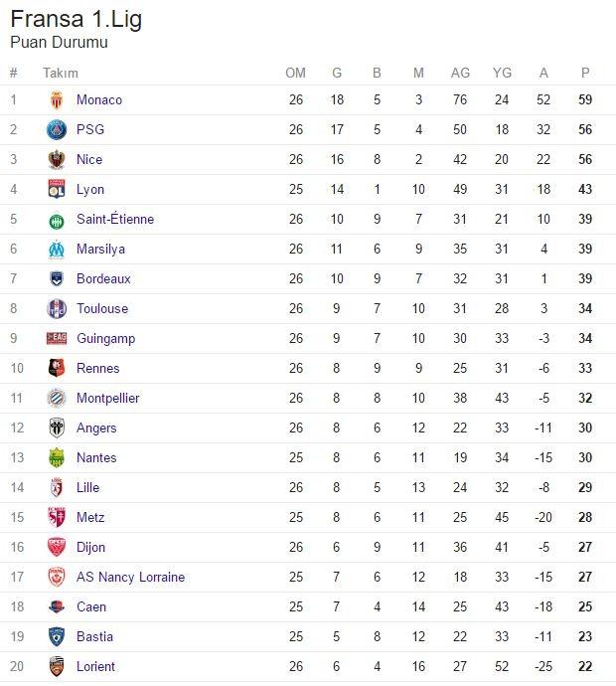Open the Bordeaux team link
616x686 pixels.
pos(103,279)
